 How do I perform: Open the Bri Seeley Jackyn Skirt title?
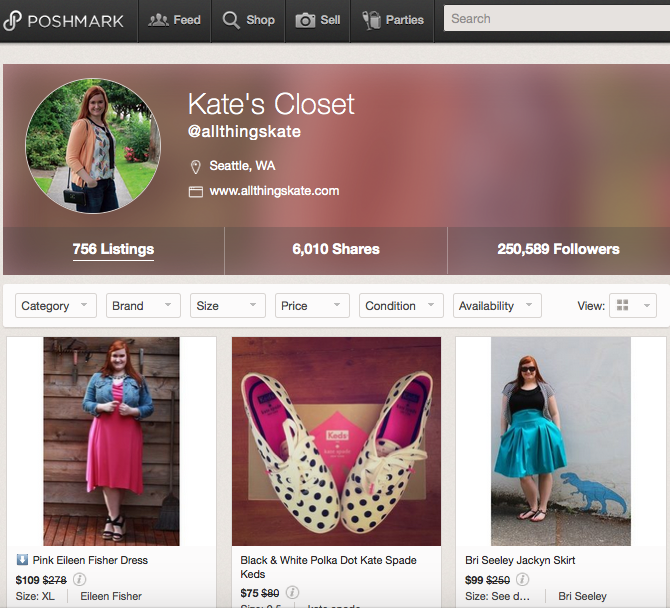pos(520,560)
